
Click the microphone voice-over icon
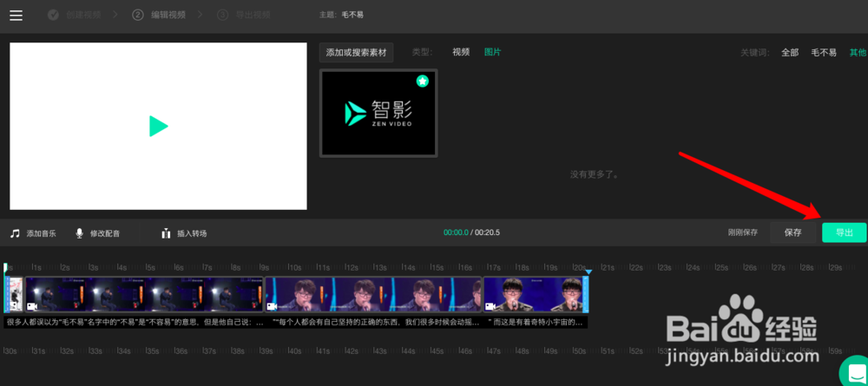point(80,233)
